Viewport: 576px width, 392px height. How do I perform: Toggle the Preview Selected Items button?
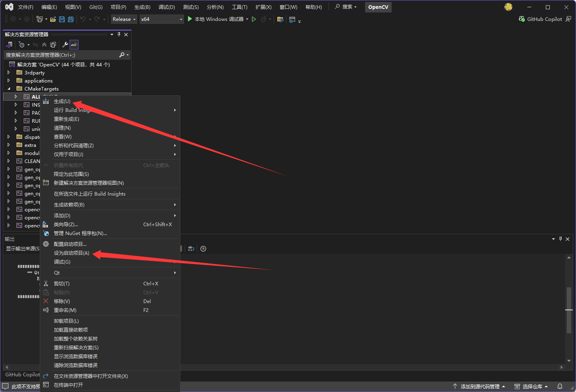(x=74, y=45)
